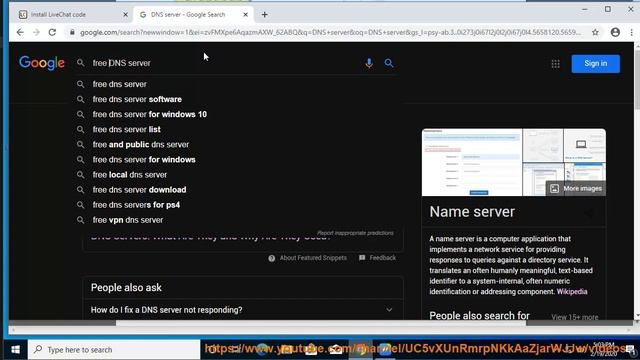This screenshot has height=360, width=640.
Task: Click the Google logo
Action: (42, 63)
